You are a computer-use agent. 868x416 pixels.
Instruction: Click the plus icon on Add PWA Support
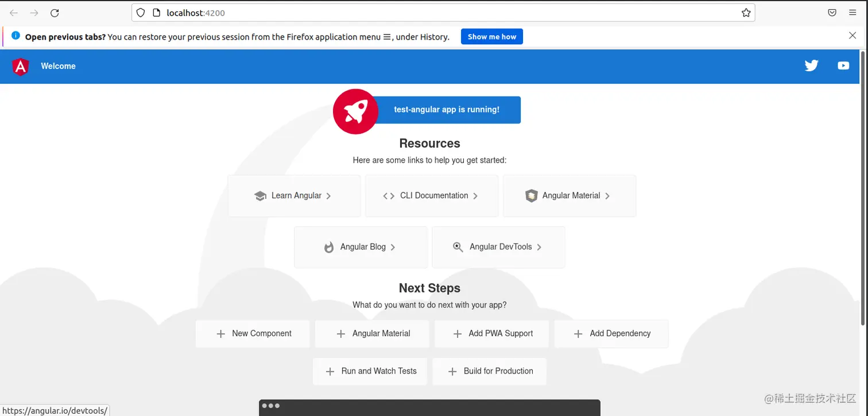[x=458, y=334]
